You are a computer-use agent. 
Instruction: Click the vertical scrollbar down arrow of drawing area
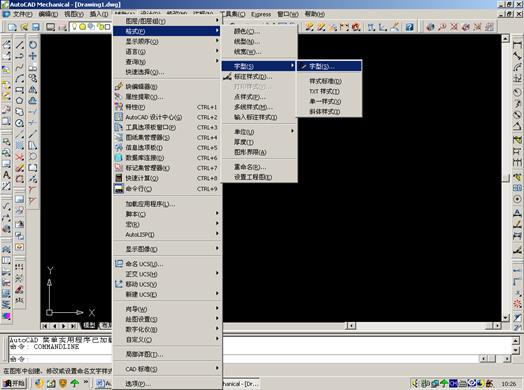pos(505,317)
